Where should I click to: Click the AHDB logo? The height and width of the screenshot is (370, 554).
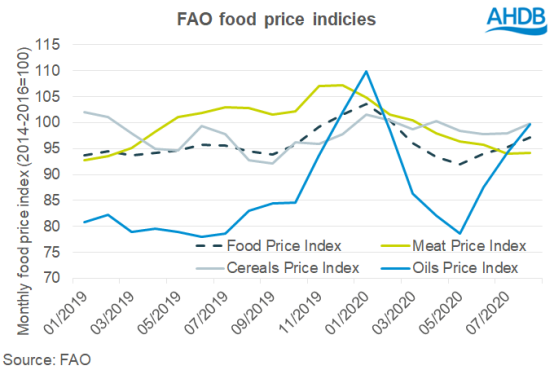click(515, 19)
